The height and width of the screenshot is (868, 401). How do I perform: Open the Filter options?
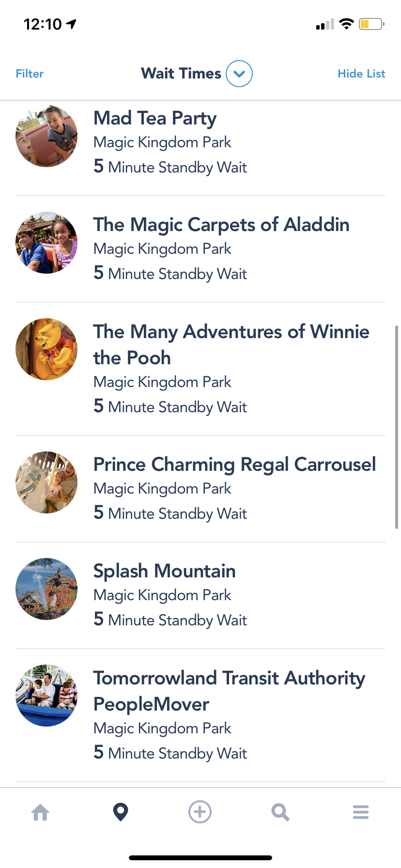30,74
